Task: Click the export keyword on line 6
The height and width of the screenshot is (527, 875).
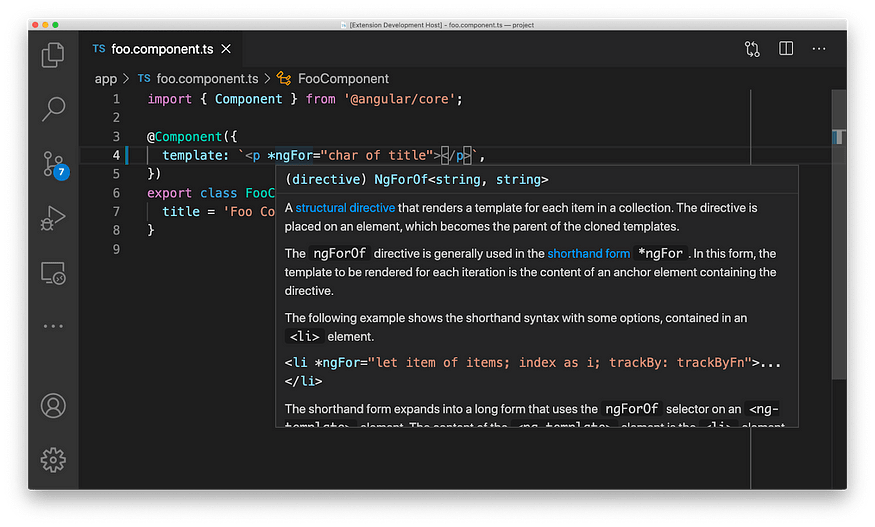Action: pos(170,193)
